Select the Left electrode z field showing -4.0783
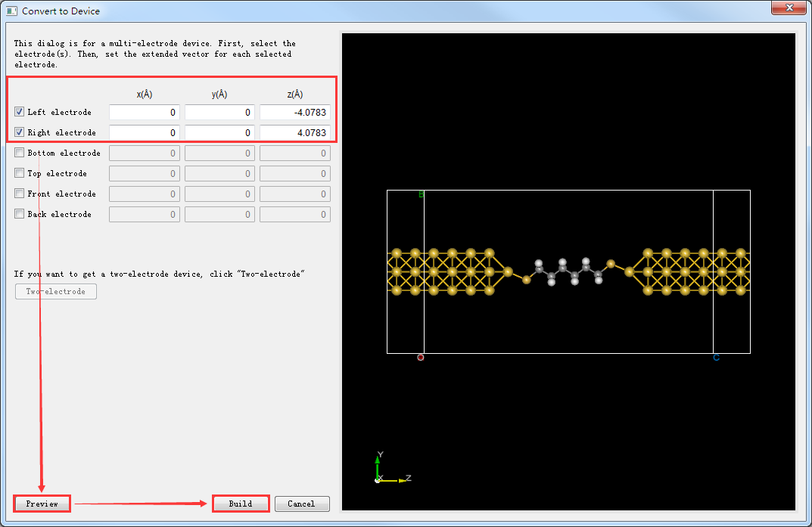 pyautogui.click(x=294, y=113)
